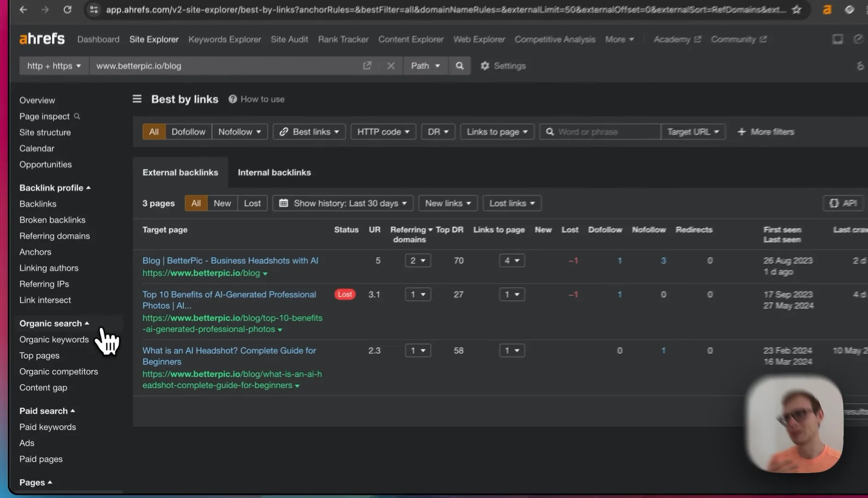Select the All link type filter
Image resolution: width=868 pixels, height=498 pixels.
(154, 131)
